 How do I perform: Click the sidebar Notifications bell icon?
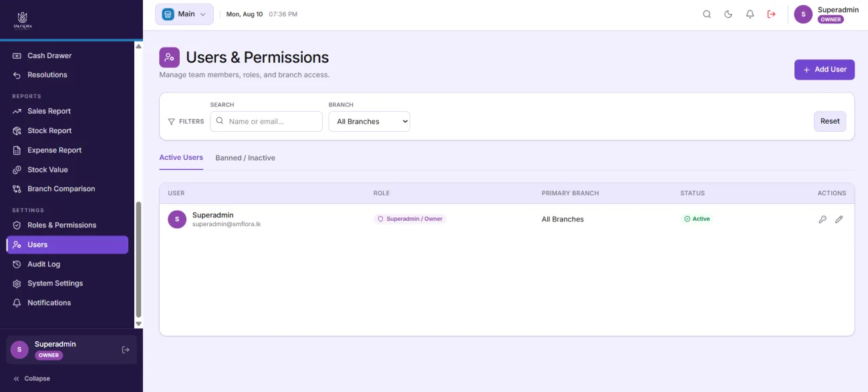pyautogui.click(x=17, y=303)
